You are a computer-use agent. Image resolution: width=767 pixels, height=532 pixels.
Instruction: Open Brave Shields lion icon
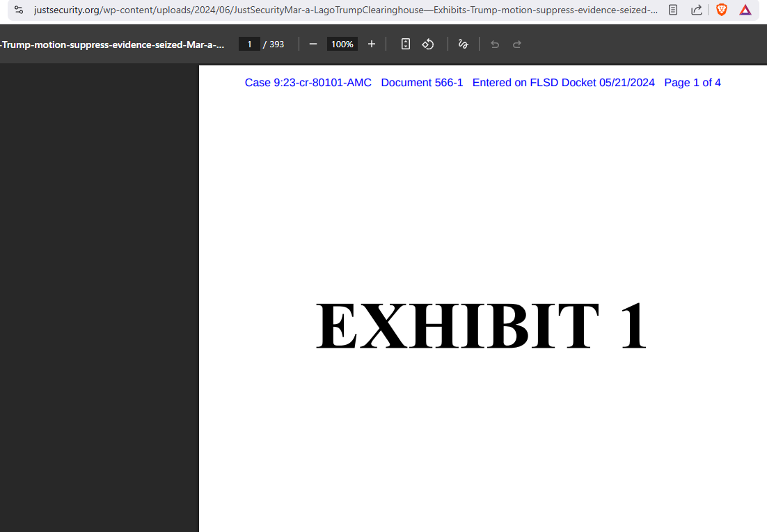click(722, 10)
